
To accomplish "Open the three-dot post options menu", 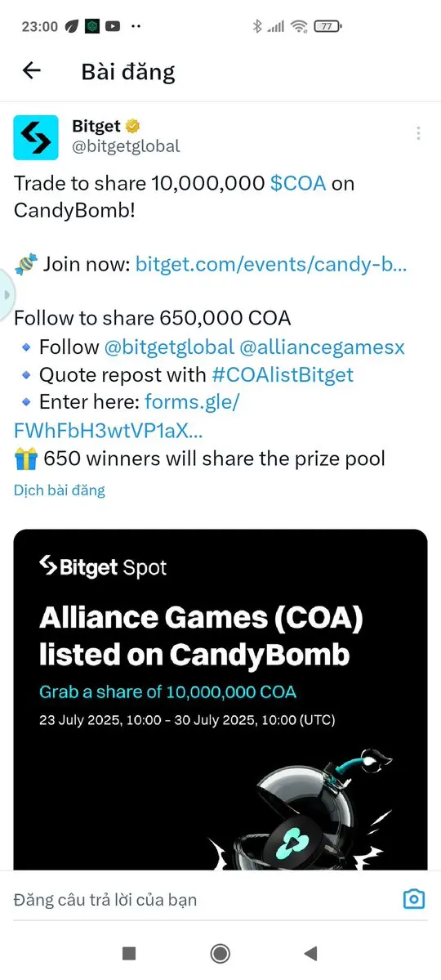I will point(418,133).
